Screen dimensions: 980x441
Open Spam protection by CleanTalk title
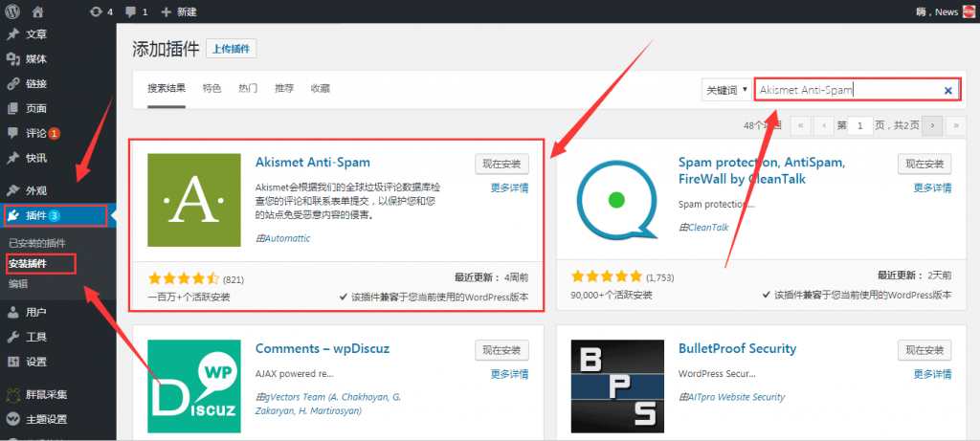point(762,170)
